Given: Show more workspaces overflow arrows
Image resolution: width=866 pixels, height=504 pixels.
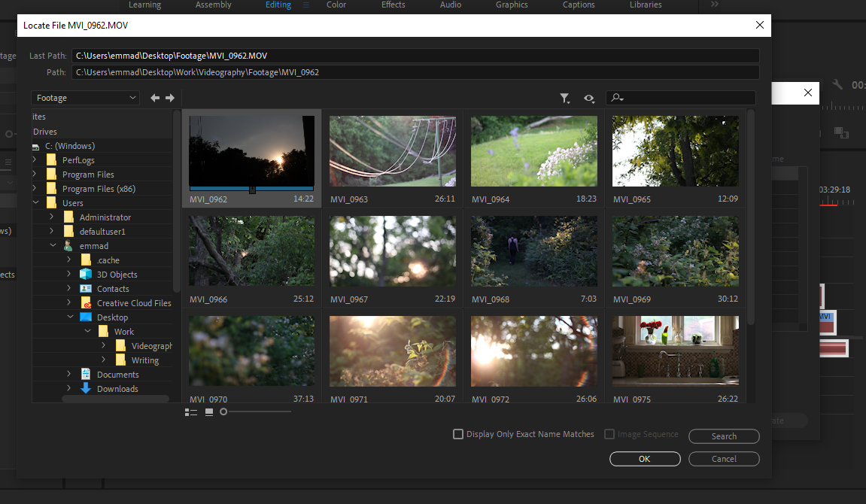Looking at the screenshot, I should coord(714,5).
